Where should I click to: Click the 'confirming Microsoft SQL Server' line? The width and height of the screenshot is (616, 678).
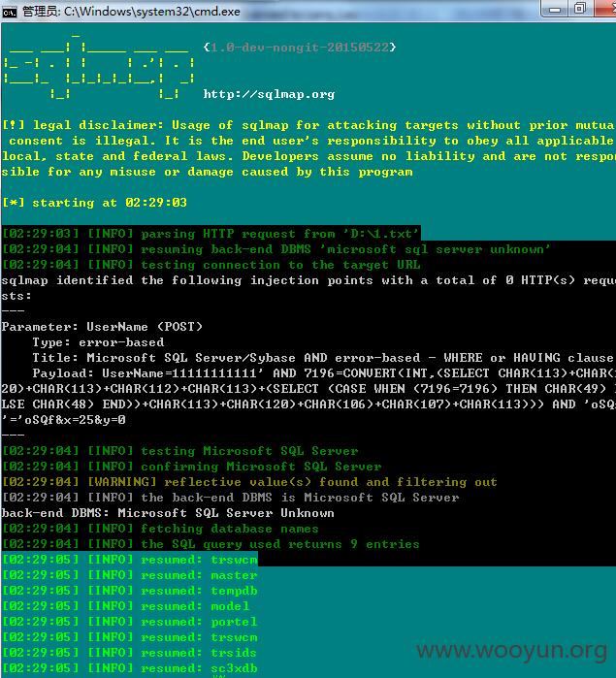[192, 467]
